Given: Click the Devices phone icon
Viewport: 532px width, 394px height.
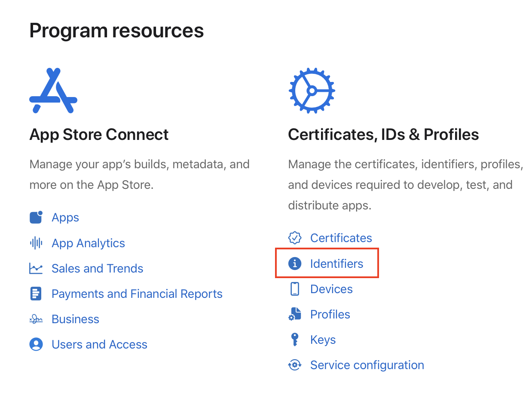Looking at the screenshot, I should (295, 289).
